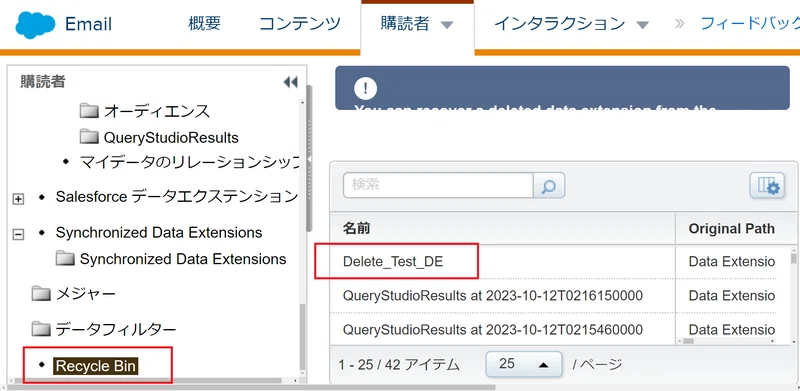Click the info alert exclamation icon
This screenshot has width=800, height=391.
pos(365,89)
